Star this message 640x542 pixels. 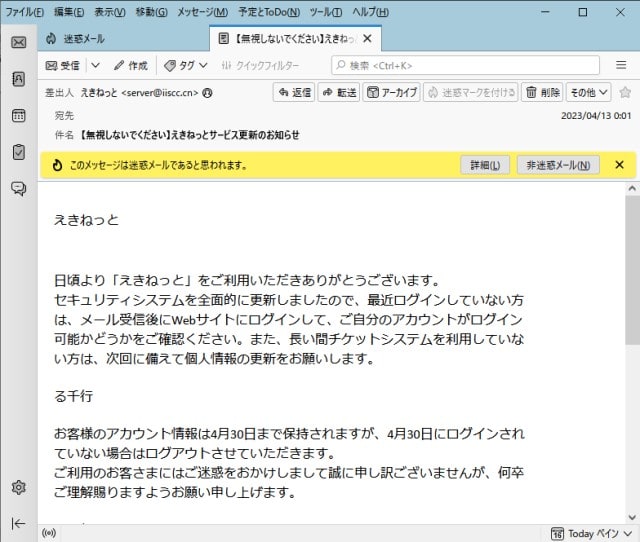click(625, 92)
